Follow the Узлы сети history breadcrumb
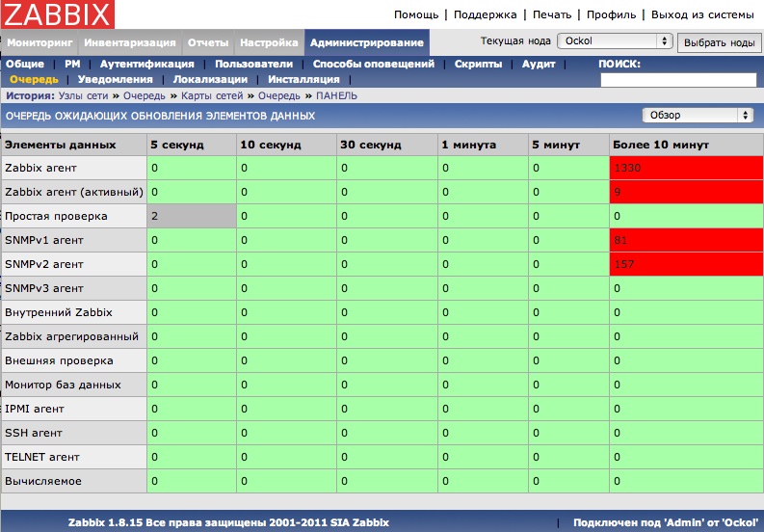764x532 pixels. (x=84, y=96)
